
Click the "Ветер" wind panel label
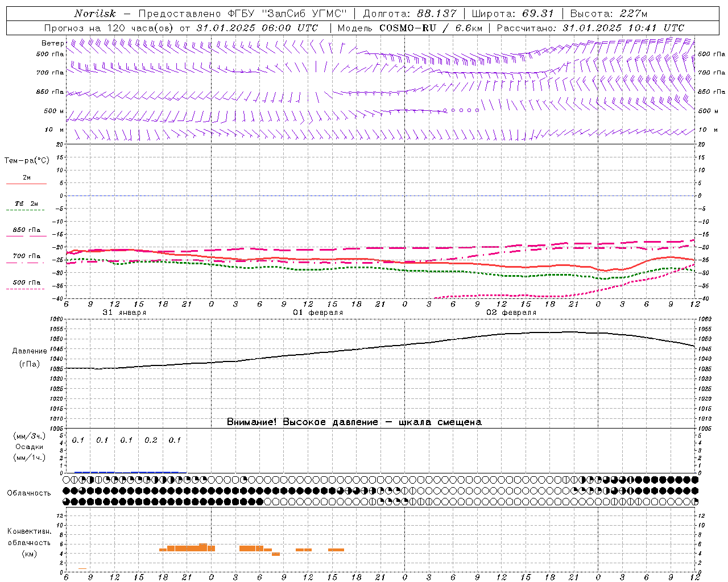(x=53, y=43)
